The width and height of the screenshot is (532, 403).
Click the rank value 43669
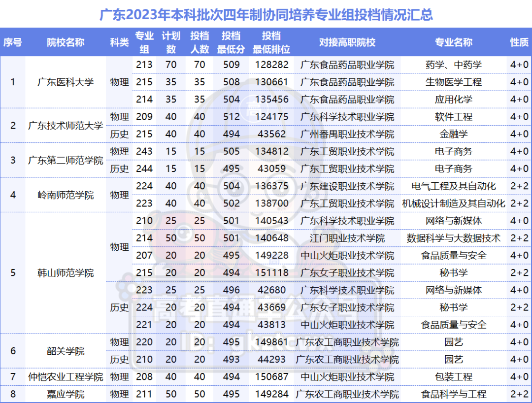pyautogui.click(x=272, y=307)
